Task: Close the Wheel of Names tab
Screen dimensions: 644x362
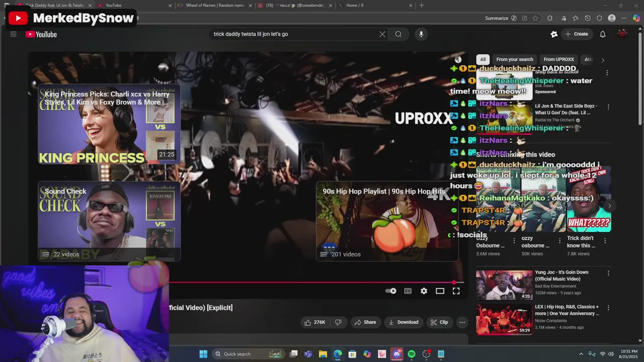Action: tap(250, 6)
